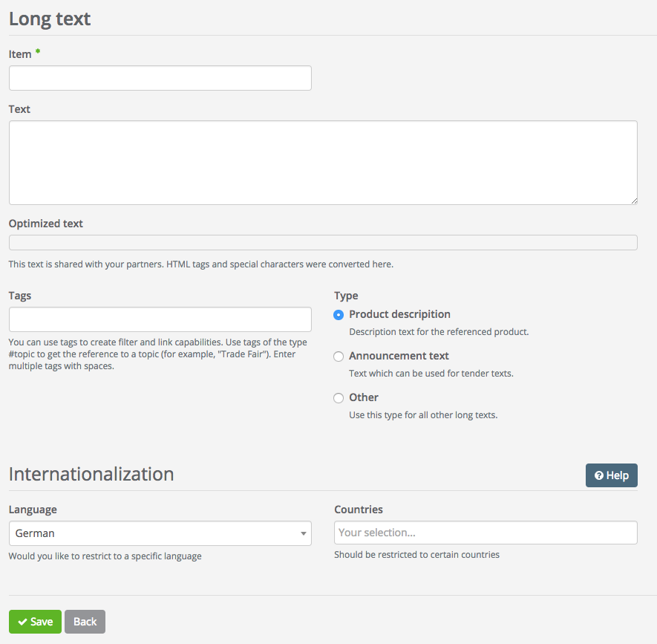
Task: Open the Countries selection field
Action: click(x=486, y=533)
